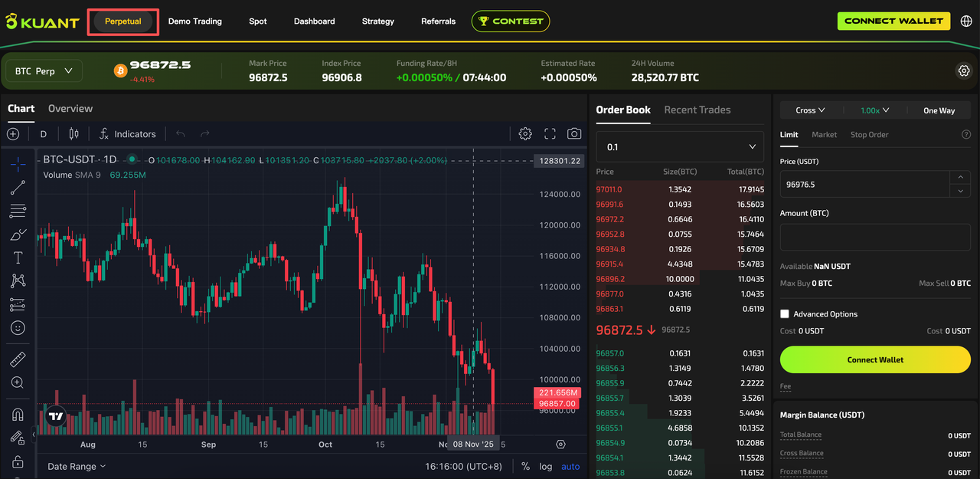Click the KUANT logo

(42, 21)
